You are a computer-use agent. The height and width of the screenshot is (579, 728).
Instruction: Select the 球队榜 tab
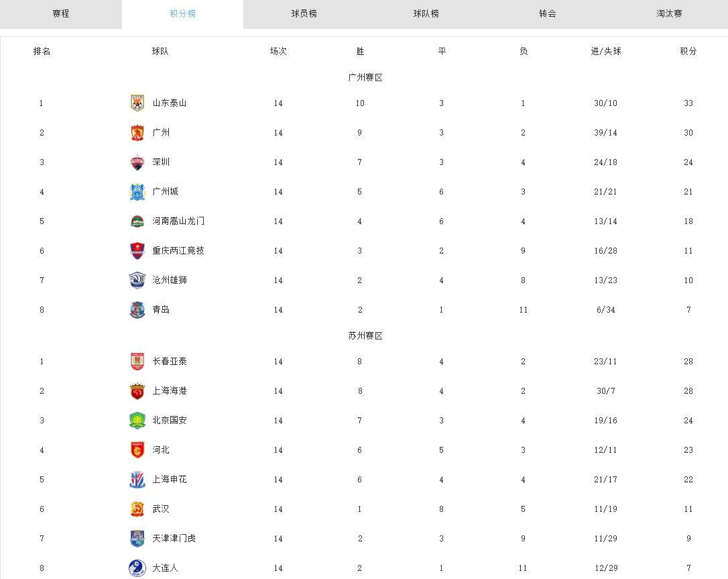[426, 14]
